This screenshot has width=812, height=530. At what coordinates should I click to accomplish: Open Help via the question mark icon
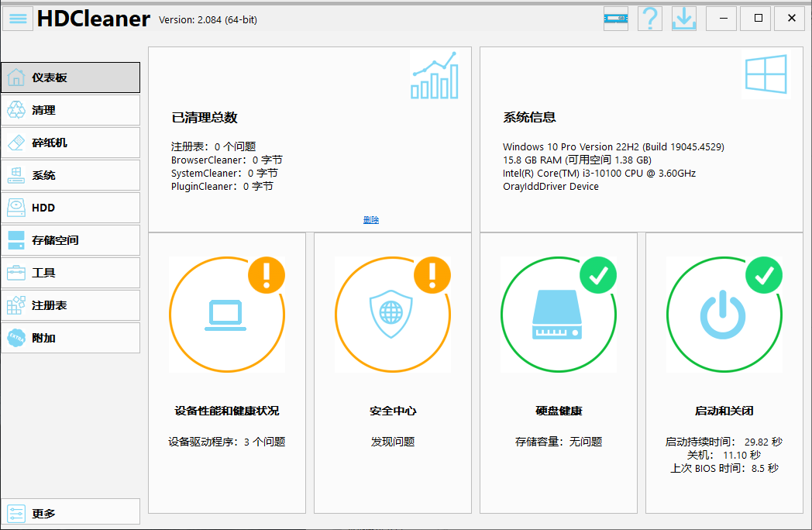click(x=649, y=19)
